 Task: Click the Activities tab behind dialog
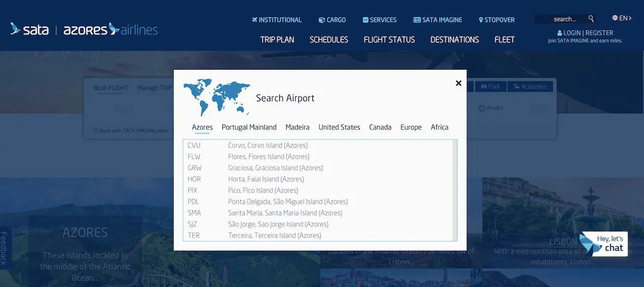(x=530, y=87)
